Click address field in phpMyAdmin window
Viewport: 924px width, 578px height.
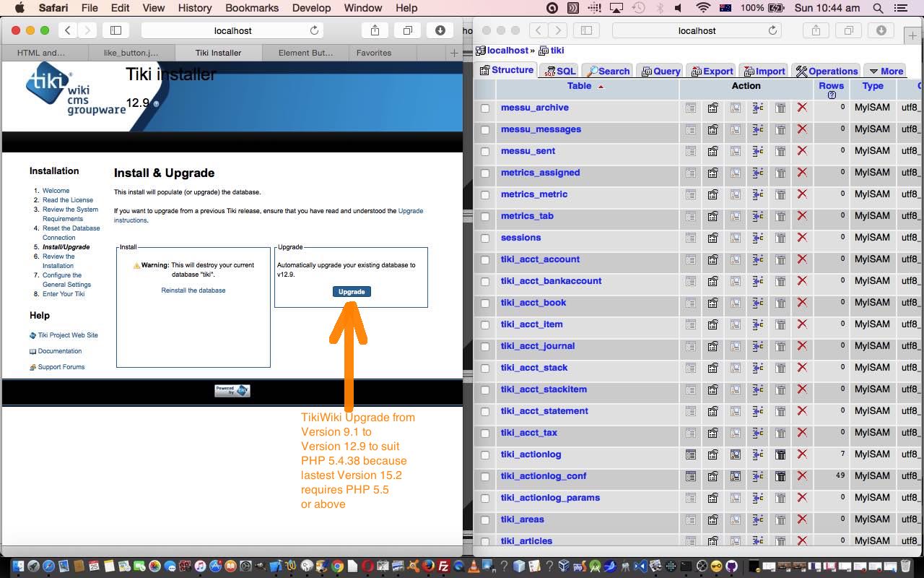click(697, 30)
